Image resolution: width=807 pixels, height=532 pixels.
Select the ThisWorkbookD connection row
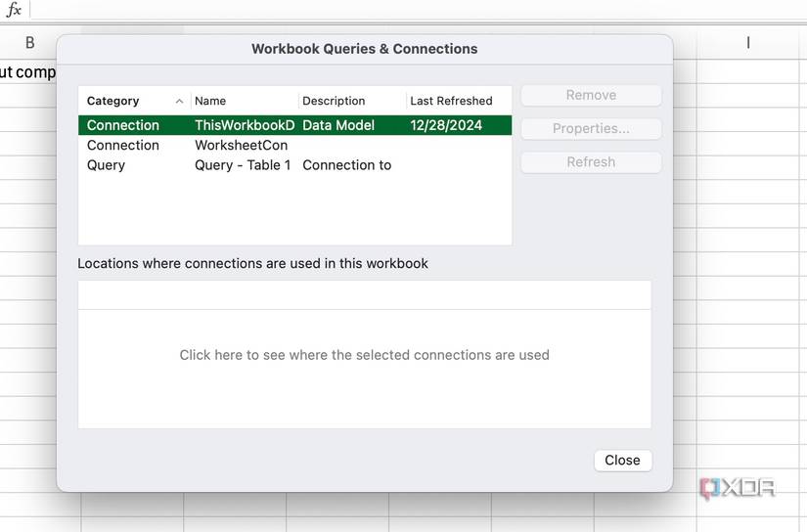coord(244,125)
